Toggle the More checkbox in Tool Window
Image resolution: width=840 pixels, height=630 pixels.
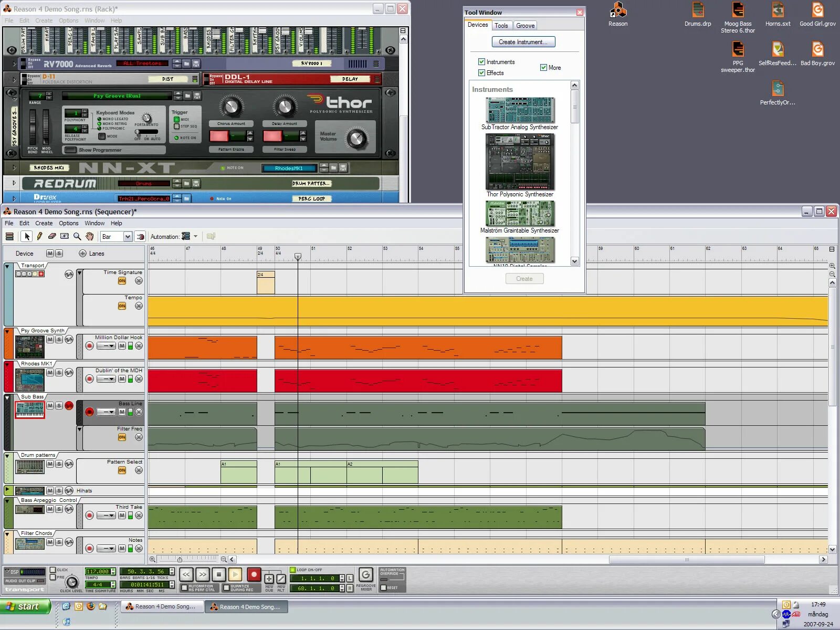(x=543, y=67)
